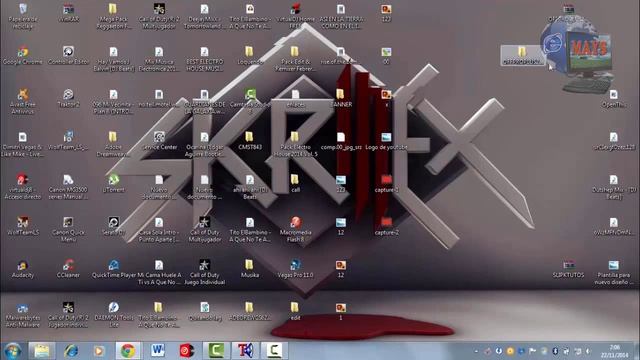Select the DAEMON Tools Lite shortcut
Viewport: 640px width, 360px height.
point(113,315)
